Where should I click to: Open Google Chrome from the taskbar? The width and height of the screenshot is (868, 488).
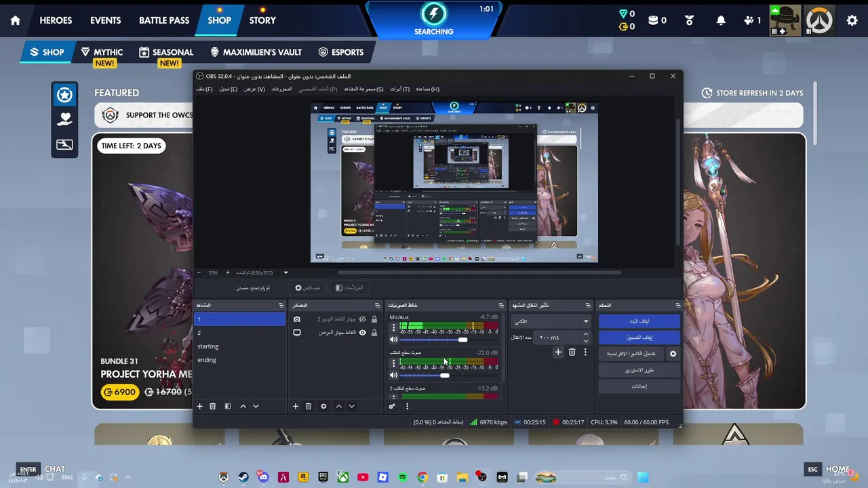[x=422, y=477]
